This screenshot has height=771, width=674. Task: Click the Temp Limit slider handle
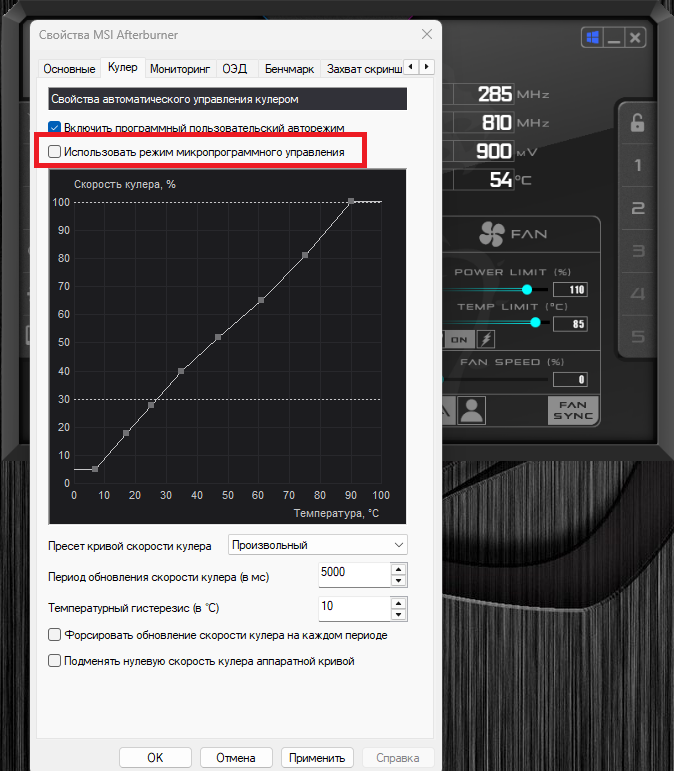point(535,322)
